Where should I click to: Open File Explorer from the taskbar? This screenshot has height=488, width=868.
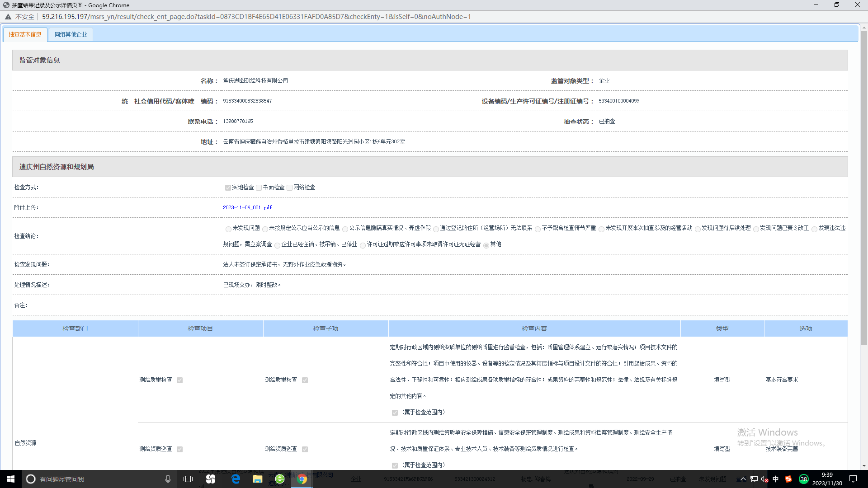pyautogui.click(x=258, y=479)
